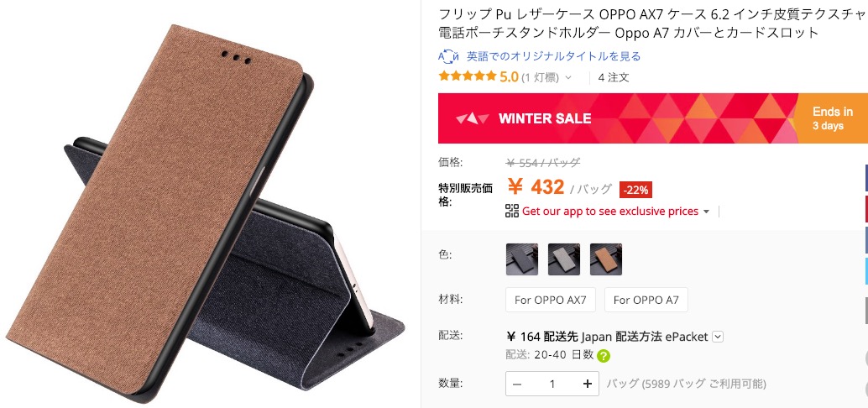Choose the brown color swatch
The image size is (868, 408).
(x=606, y=259)
